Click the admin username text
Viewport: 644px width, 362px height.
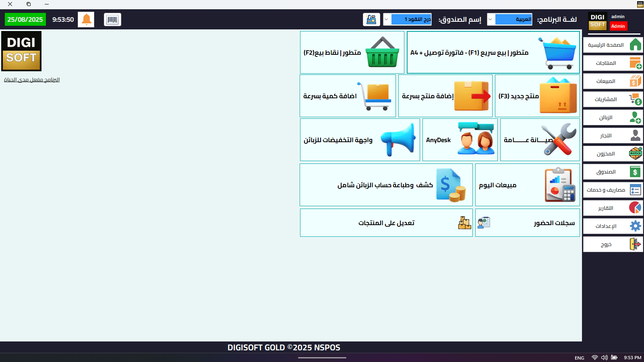coord(618,17)
